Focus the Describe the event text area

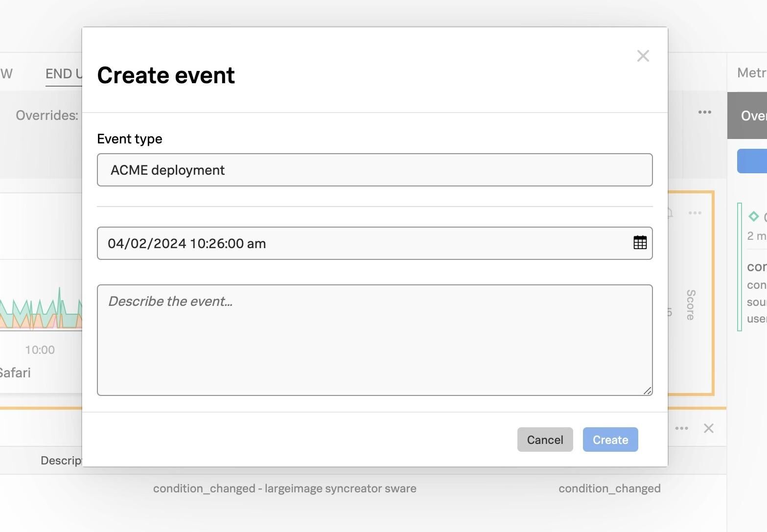coord(374,340)
